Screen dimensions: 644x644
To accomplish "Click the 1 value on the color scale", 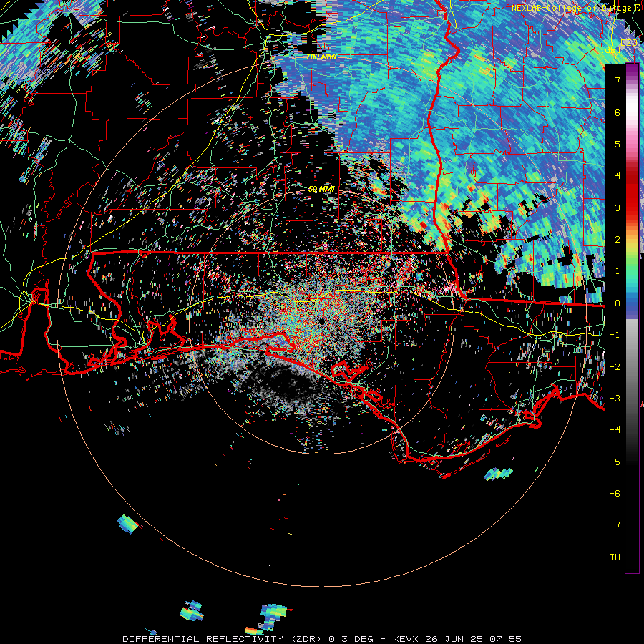I will click(618, 271).
